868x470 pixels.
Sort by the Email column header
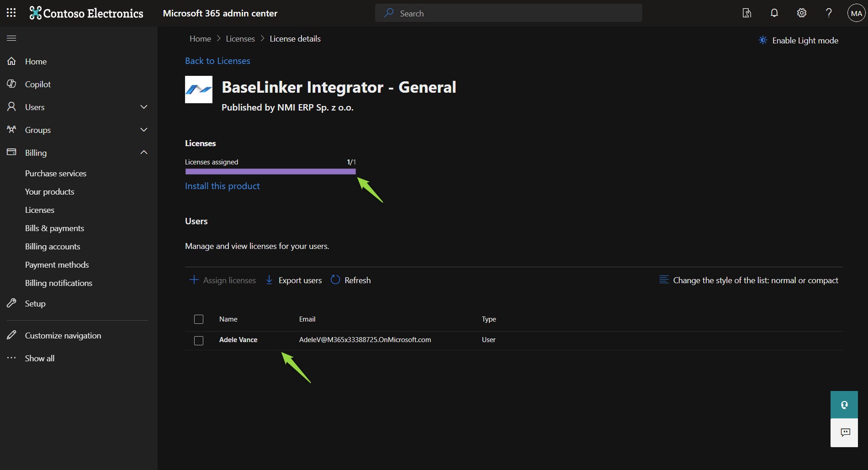point(307,319)
